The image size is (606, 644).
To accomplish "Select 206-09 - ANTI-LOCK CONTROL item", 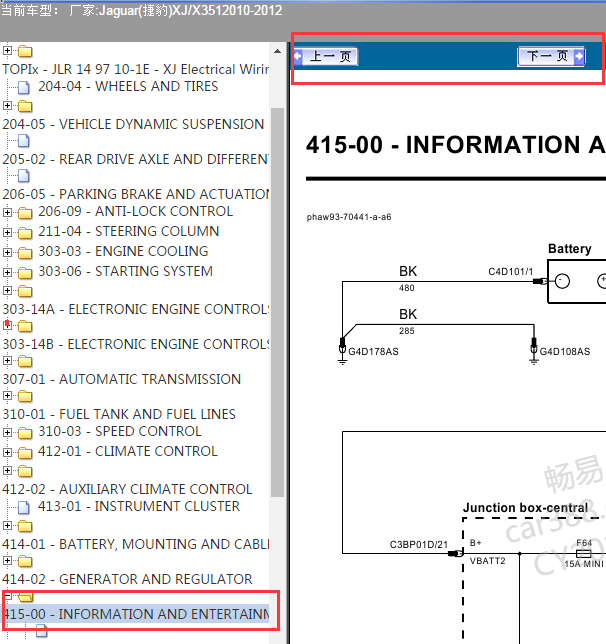I will coord(135,211).
